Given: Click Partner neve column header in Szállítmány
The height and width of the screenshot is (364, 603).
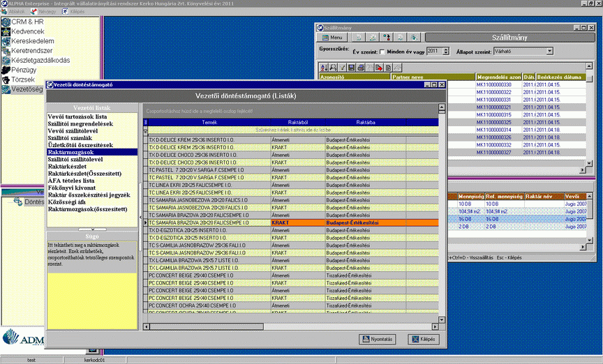Looking at the screenshot, I should coord(433,77).
